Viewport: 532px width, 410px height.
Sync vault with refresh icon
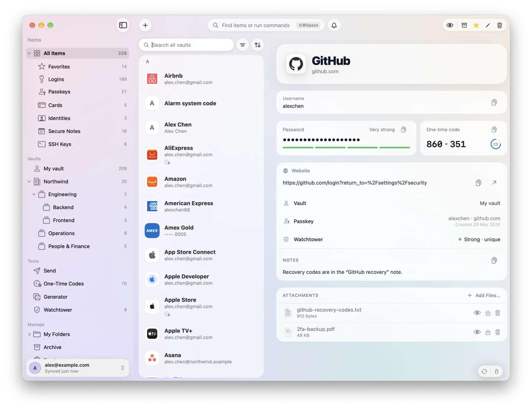coord(484,371)
